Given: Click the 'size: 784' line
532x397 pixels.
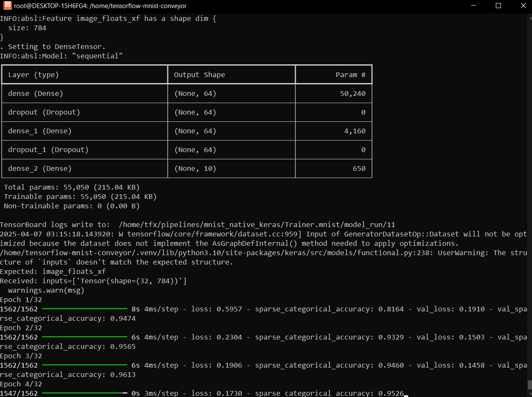Looking at the screenshot, I should 27,28.
